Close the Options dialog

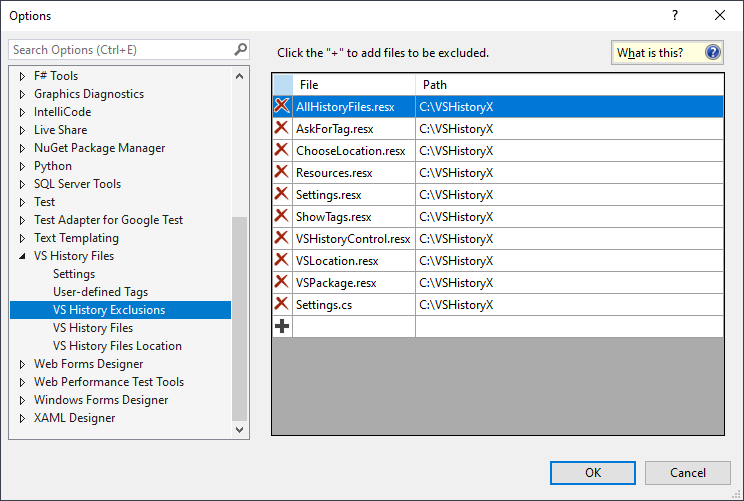tap(720, 15)
